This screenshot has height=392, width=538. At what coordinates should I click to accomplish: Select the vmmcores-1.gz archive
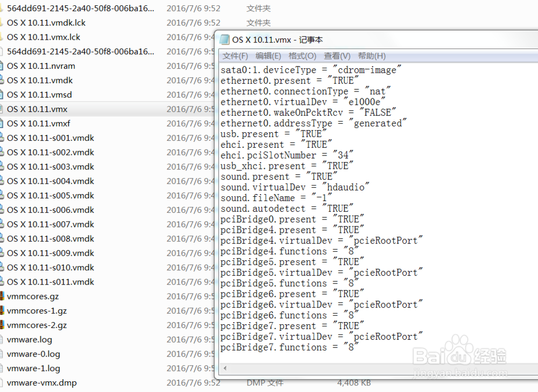click(x=37, y=311)
